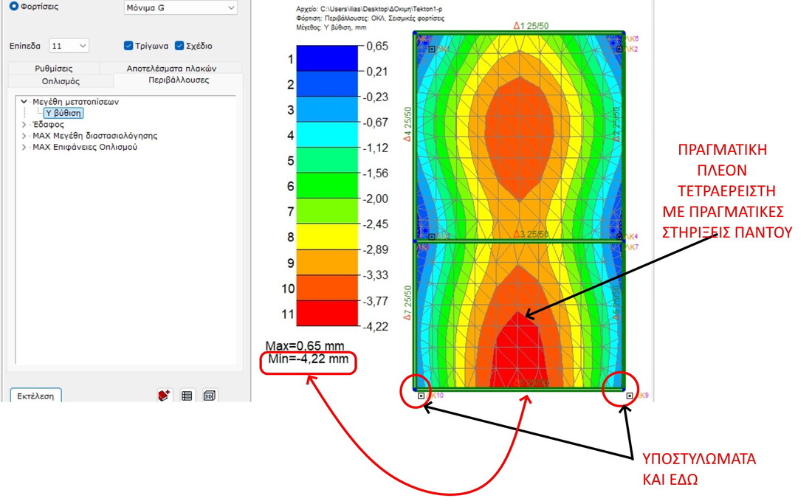Click the Αρχείο file path header line
Image resolution: width=812 pixels, height=504 pixels.
point(369,10)
